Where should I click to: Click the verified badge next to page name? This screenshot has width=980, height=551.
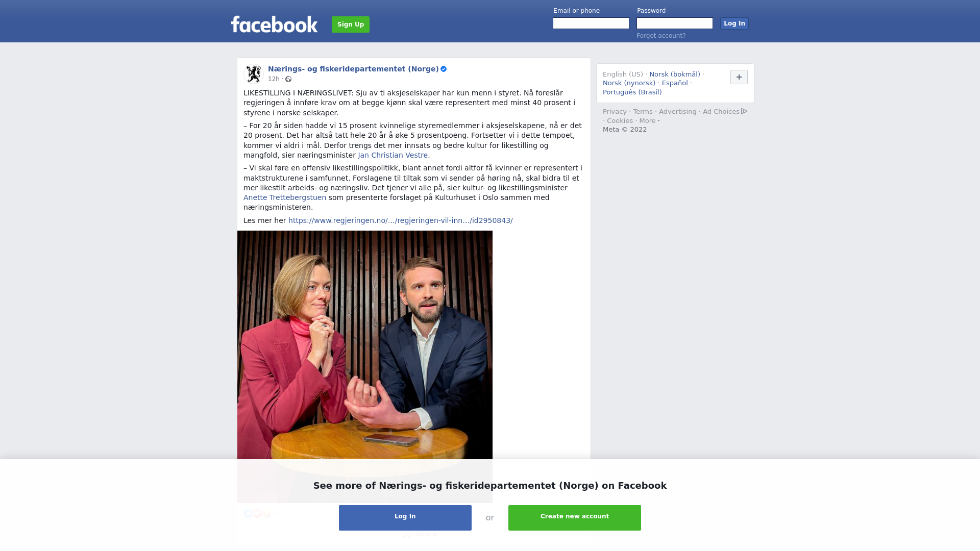[444, 69]
